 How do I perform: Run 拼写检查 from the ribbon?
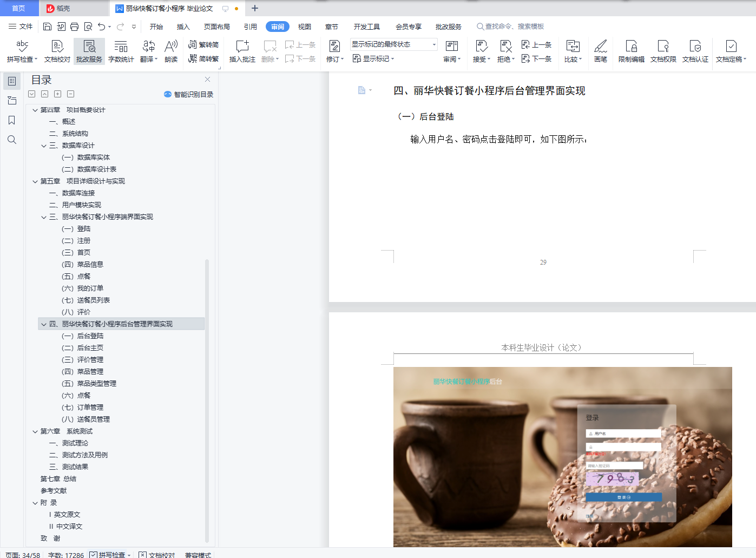(22, 51)
